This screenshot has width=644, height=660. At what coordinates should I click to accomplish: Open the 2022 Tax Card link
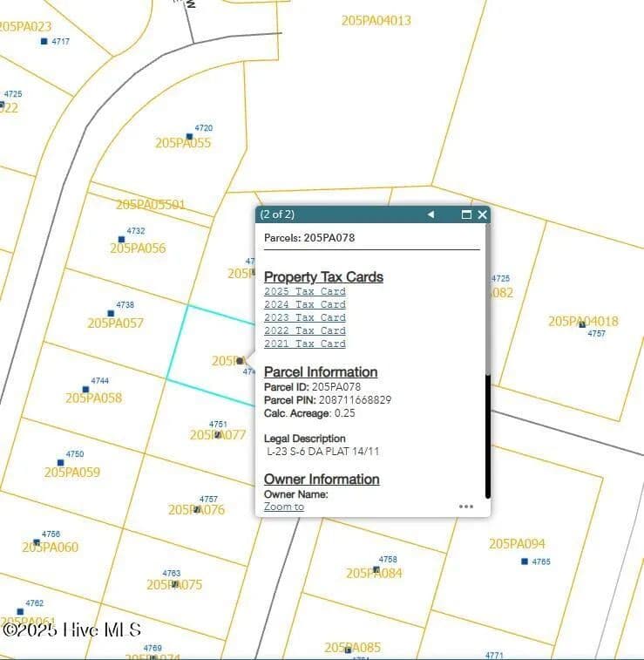coord(305,331)
